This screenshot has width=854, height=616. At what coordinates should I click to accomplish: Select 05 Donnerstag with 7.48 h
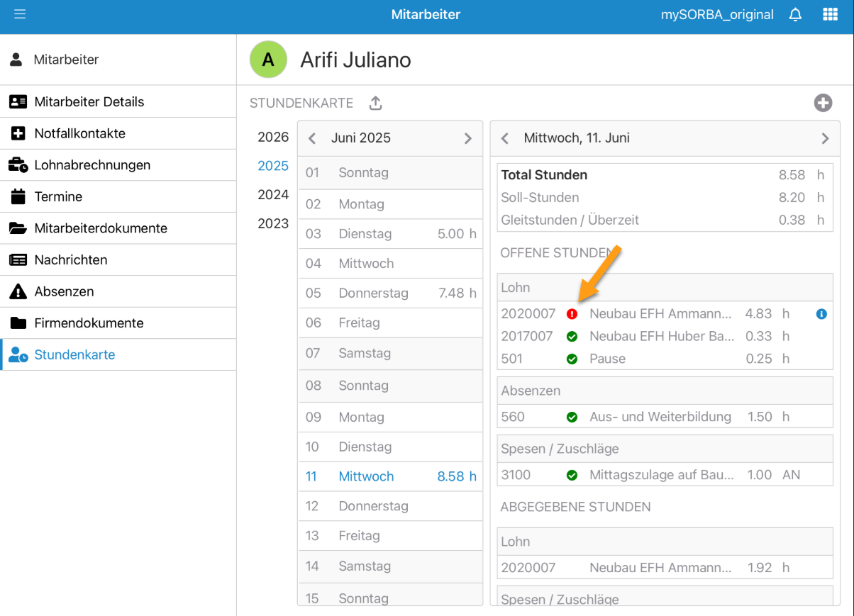click(390, 293)
